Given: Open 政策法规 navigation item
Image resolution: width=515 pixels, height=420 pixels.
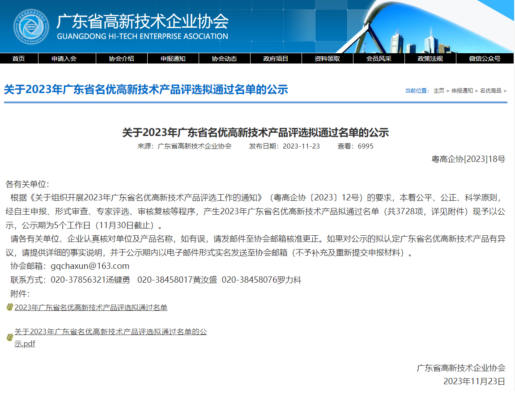Looking at the screenshot, I should pyautogui.click(x=430, y=59).
